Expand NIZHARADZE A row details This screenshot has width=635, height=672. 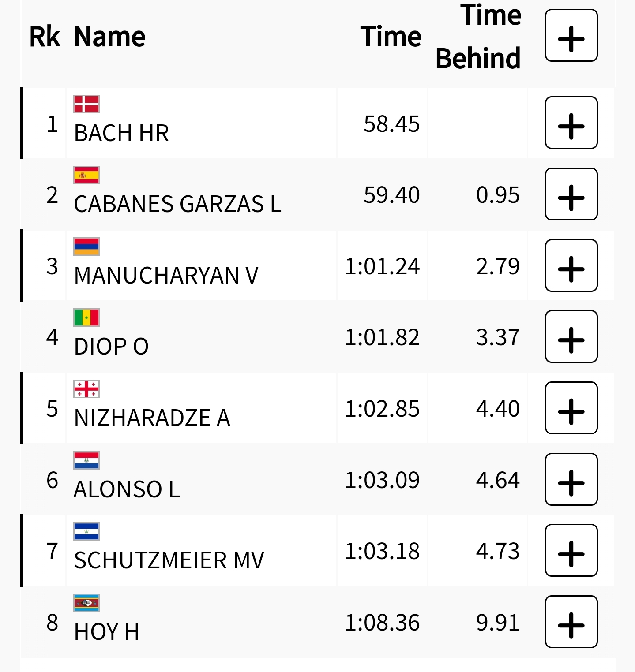(x=571, y=408)
